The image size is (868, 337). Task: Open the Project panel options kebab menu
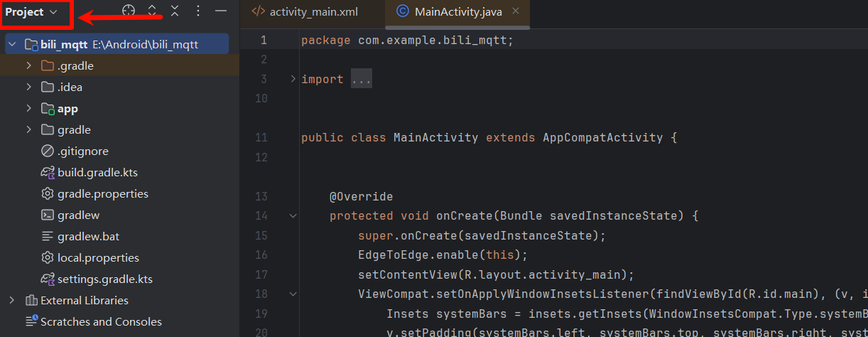198,11
